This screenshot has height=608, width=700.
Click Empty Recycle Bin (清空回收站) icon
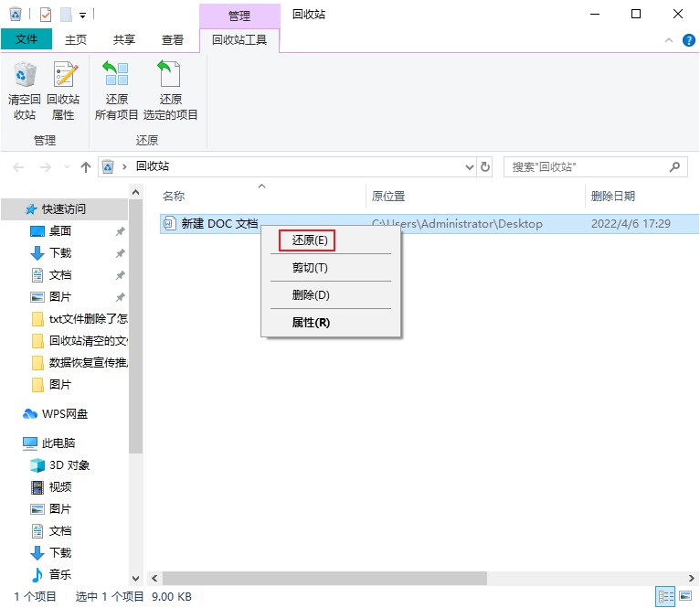tap(25, 91)
